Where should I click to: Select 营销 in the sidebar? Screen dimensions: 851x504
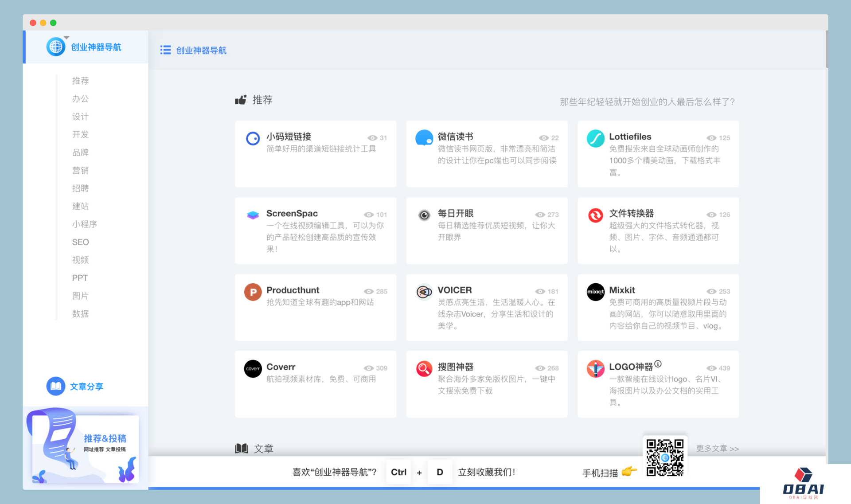tap(80, 170)
